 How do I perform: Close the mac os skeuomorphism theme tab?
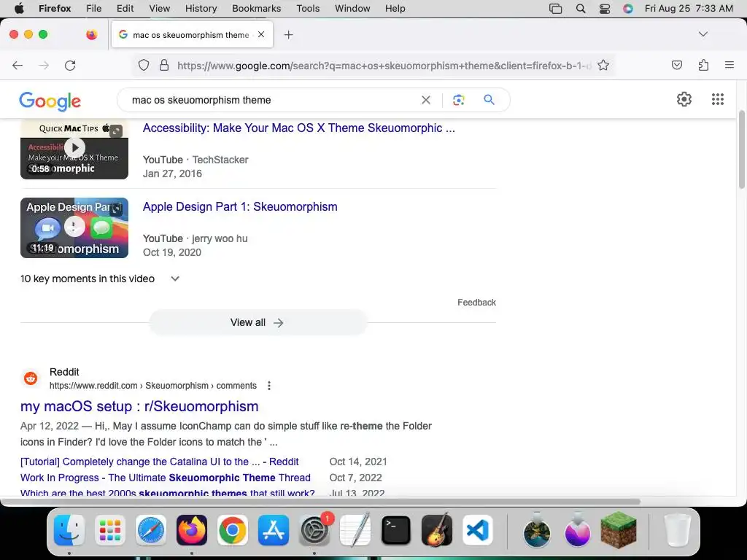[261, 34]
